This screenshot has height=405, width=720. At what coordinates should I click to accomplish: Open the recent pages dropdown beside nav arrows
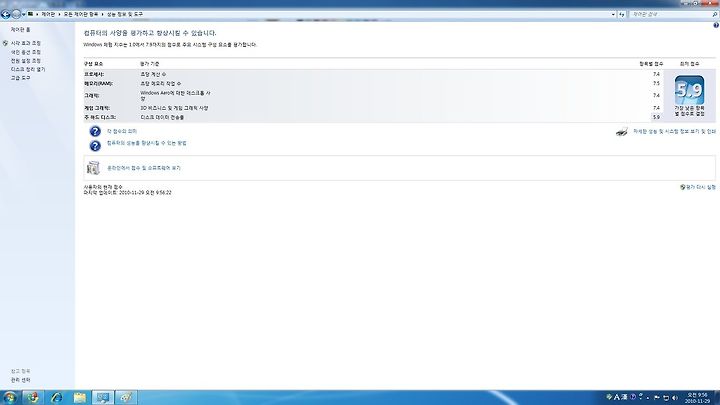click(23, 15)
